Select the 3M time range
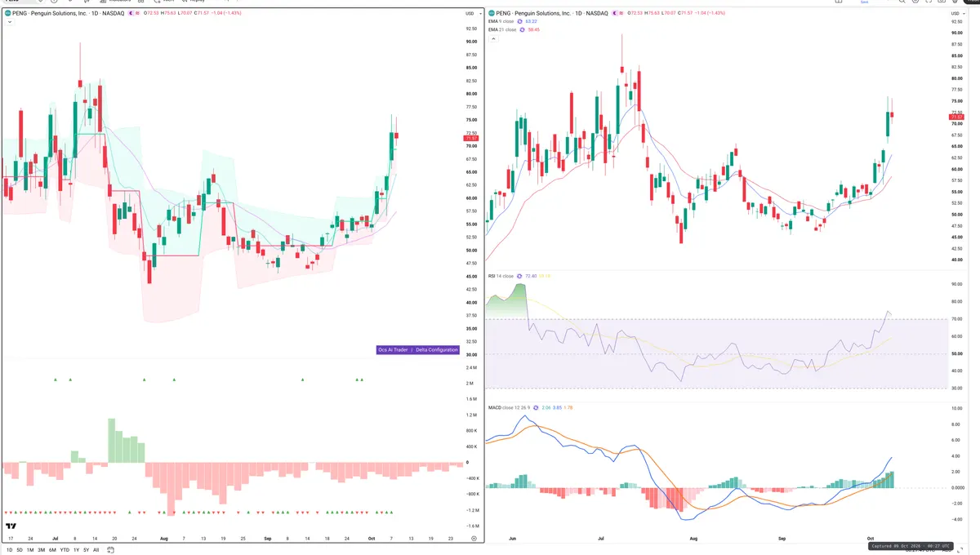Image resolution: width=980 pixels, height=555 pixels. pos(42,550)
